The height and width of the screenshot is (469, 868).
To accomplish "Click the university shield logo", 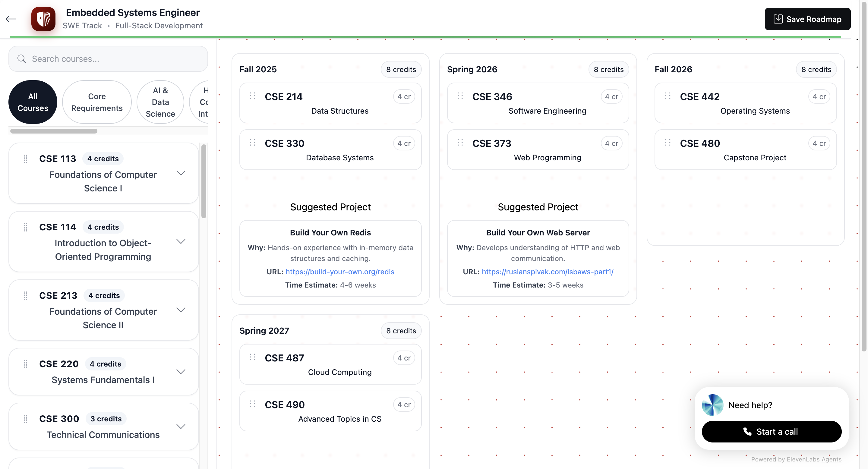I will click(x=43, y=19).
